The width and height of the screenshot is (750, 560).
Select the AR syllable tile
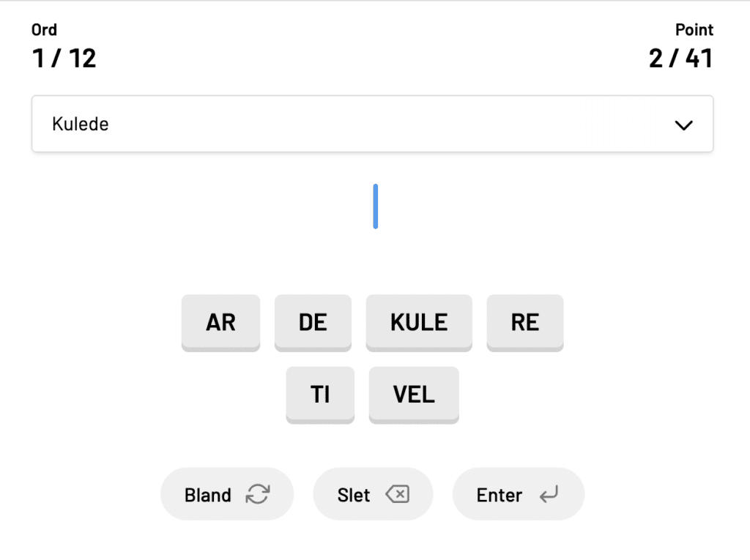coord(220,322)
